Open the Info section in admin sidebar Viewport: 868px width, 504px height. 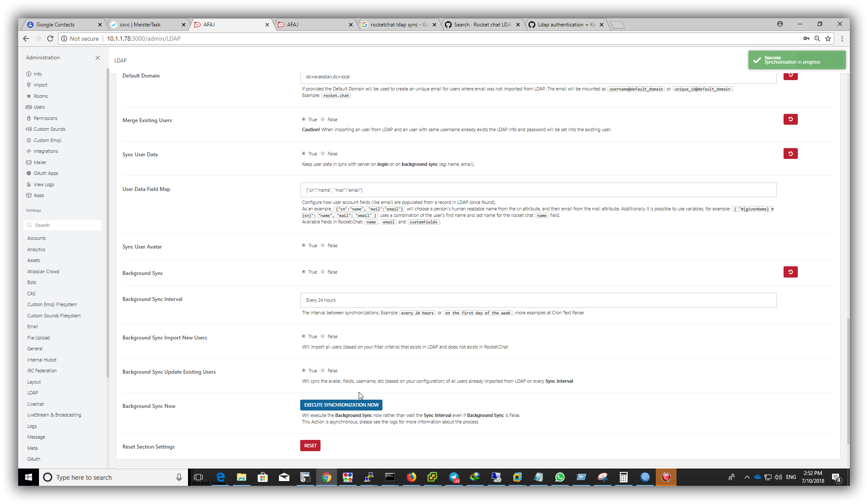37,74
